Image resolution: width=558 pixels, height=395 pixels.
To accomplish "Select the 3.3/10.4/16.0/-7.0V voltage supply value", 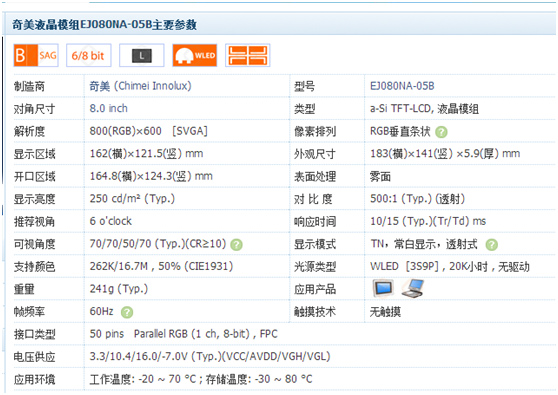I will (x=210, y=356).
